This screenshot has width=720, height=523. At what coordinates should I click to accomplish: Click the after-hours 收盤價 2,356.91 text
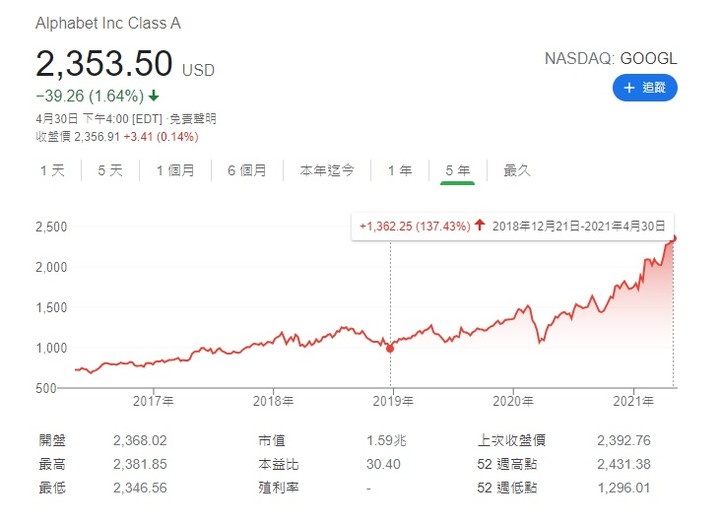(78, 137)
